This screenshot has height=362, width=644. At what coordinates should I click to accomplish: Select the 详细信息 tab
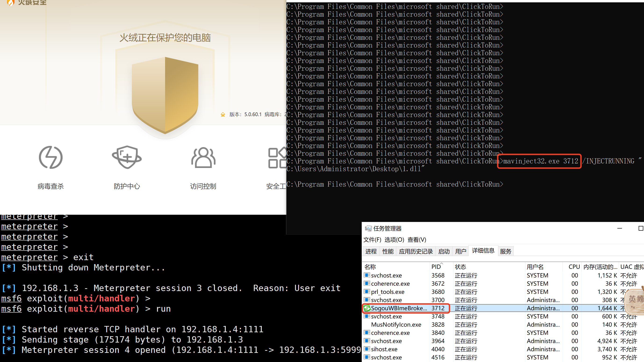coord(483,250)
